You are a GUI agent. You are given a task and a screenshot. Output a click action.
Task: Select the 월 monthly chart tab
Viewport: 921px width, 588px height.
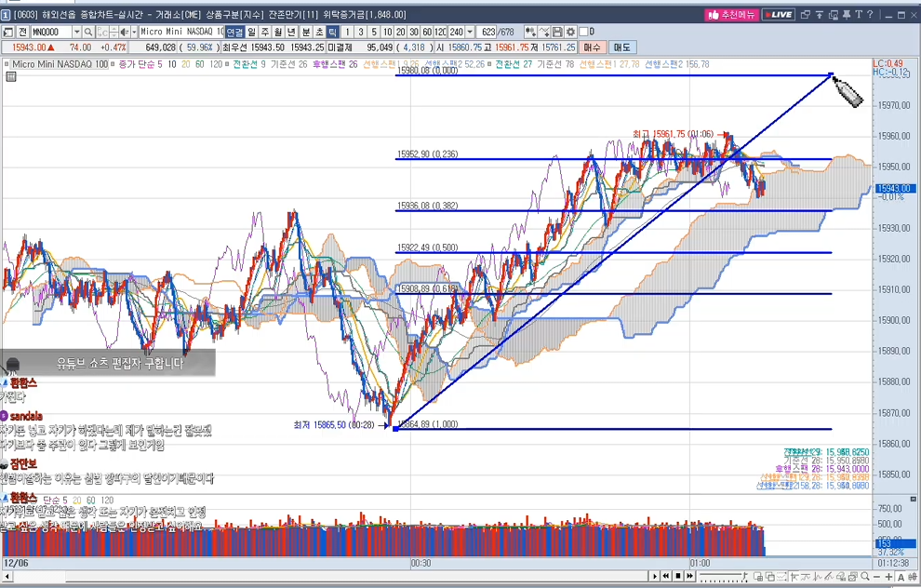(278, 32)
